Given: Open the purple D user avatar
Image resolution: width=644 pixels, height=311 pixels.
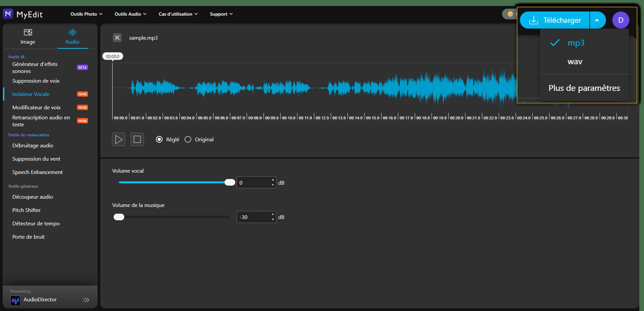Looking at the screenshot, I should click(x=621, y=20).
